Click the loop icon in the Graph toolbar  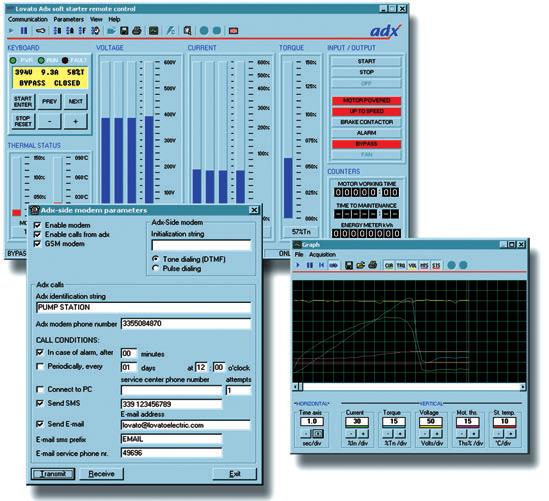click(x=333, y=265)
